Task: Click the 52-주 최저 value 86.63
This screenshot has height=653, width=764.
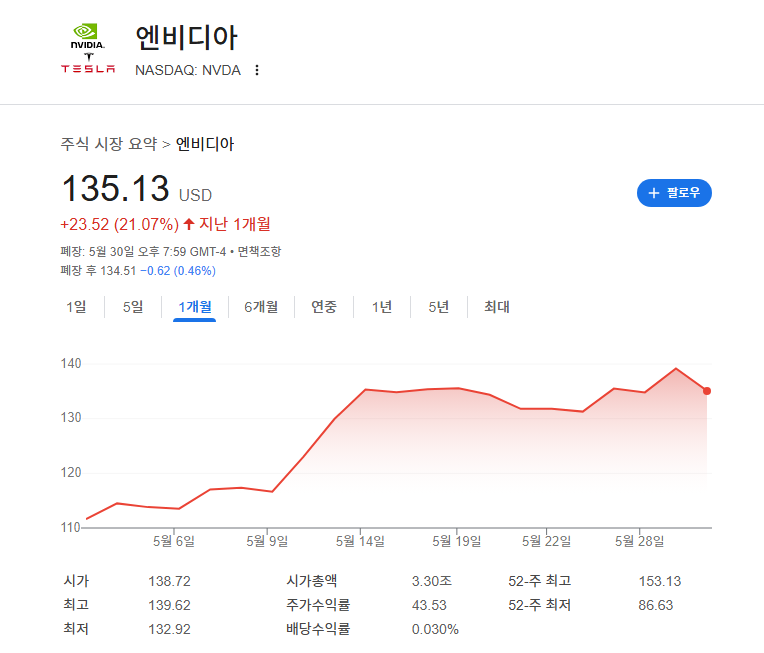Action: click(656, 605)
